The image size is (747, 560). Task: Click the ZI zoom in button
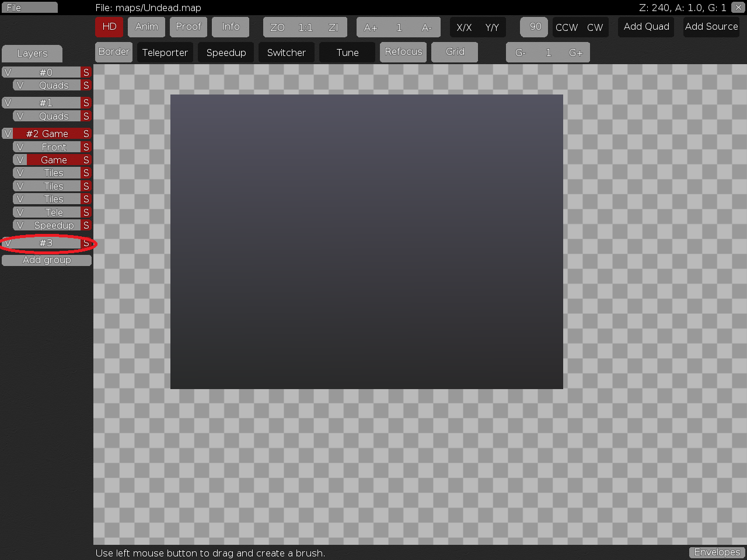pyautogui.click(x=333, y=27)
